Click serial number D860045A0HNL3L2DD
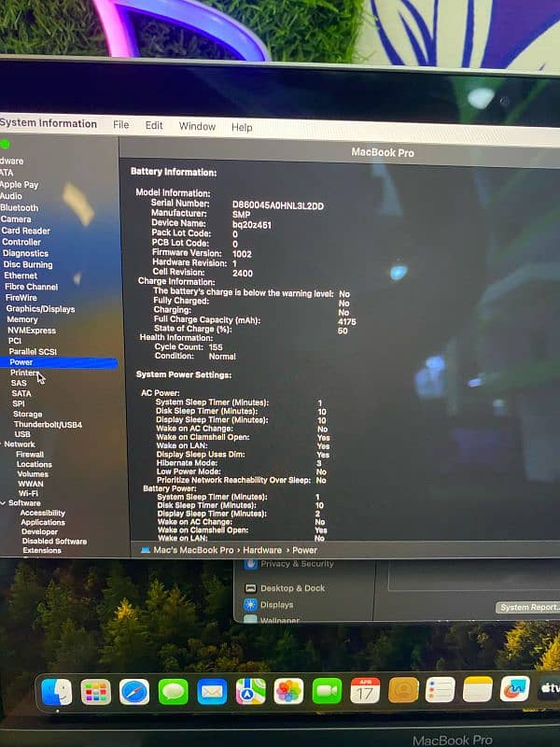 pos(277,205)
